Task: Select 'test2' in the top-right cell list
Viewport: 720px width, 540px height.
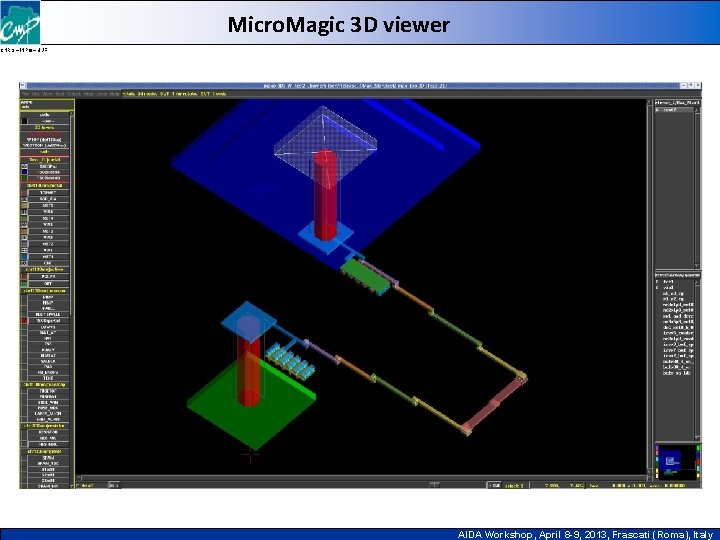Action: (x=674, y=110)
